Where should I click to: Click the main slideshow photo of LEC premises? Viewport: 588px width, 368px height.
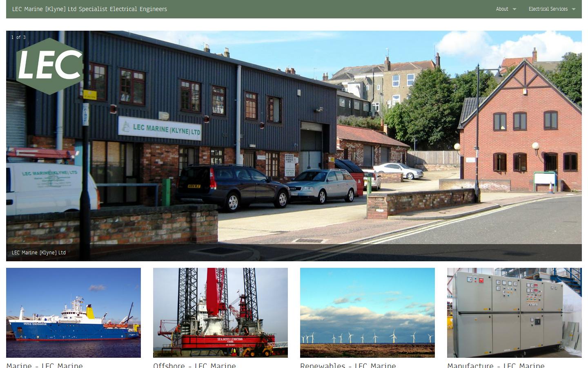(294, 145)
